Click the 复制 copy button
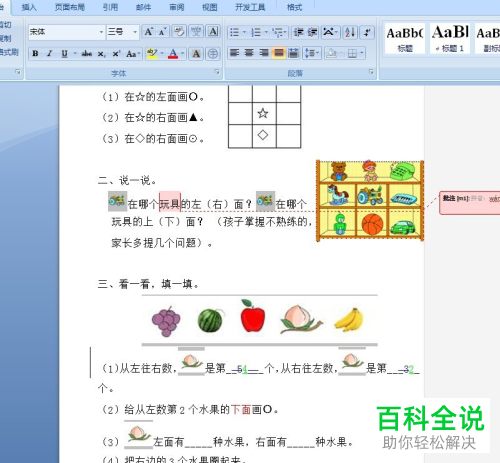500x463 pixels. [6, 38]
